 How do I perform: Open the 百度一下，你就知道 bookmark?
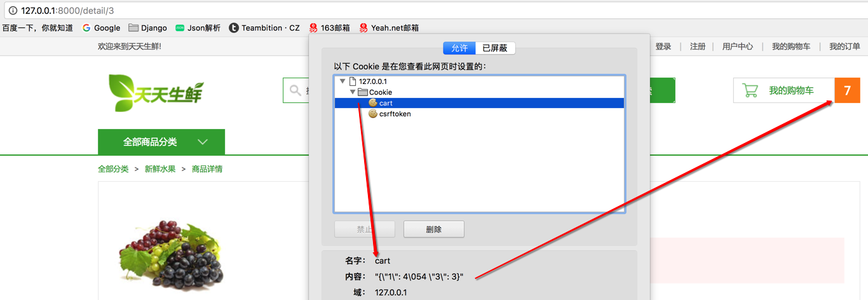[37, 28]
